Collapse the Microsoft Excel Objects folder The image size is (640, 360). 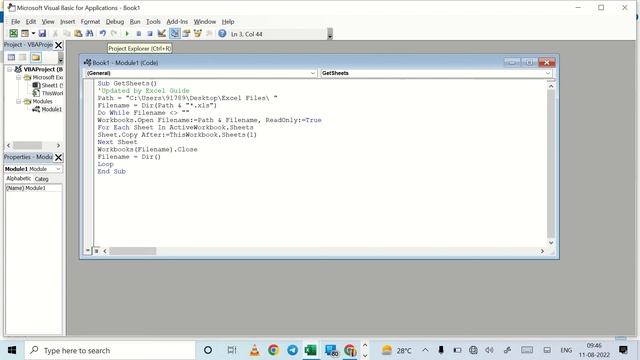pyautogui.click(x=18, y=77)
